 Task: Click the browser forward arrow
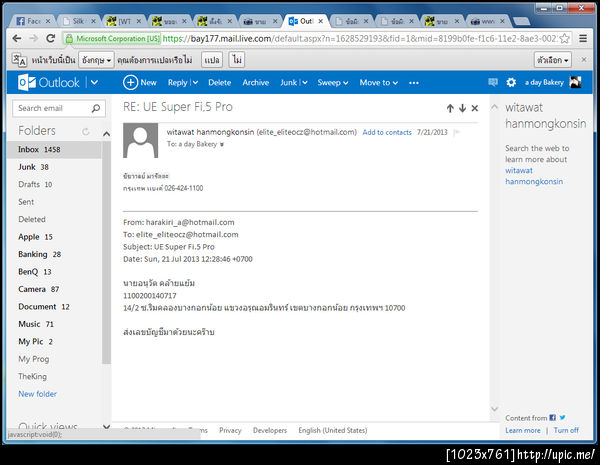click(34, 38)
